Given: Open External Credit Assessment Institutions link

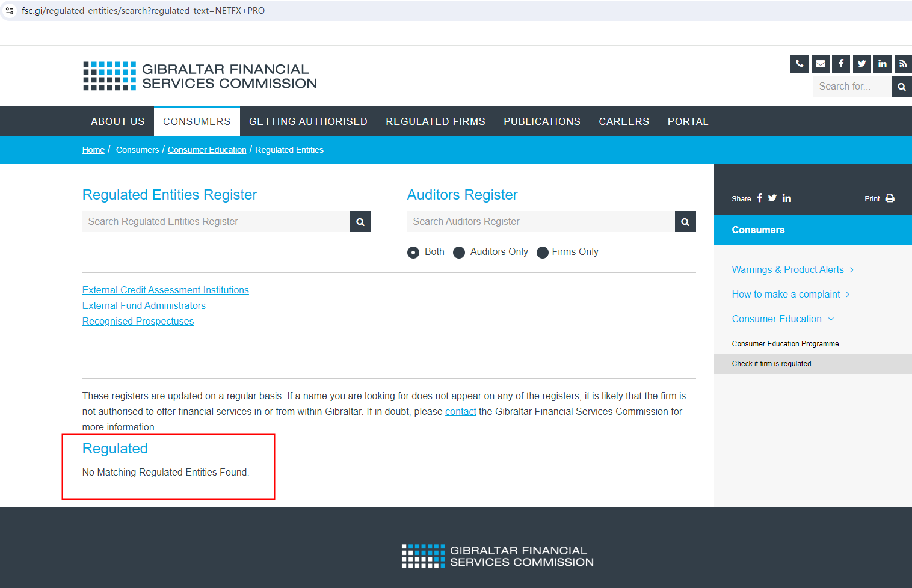Looking at the screenshot, I should click(x=165, y=290).
